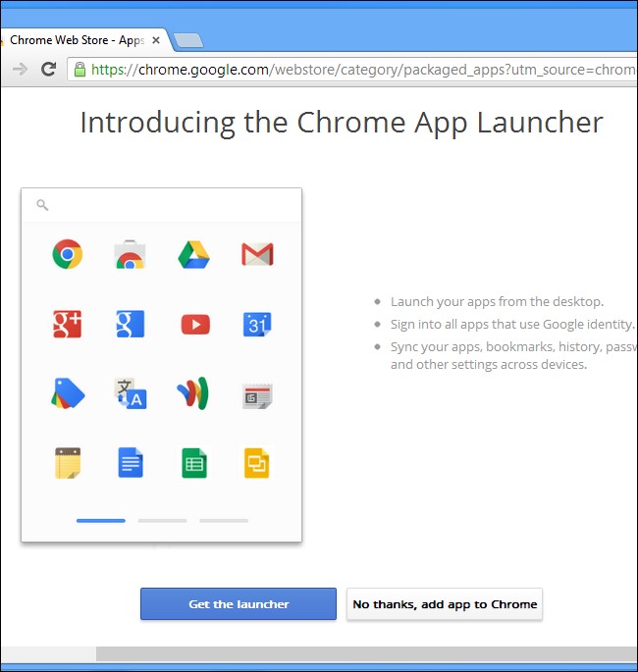The height and width of the screenshot is (672, 638).
Task: Reload the page with refresh button
Action: pos(48,69)
